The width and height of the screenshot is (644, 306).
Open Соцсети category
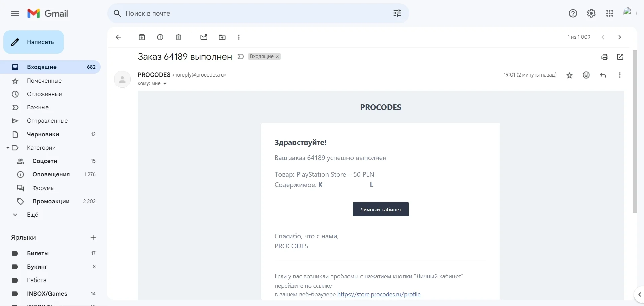(x=50, y=161)
